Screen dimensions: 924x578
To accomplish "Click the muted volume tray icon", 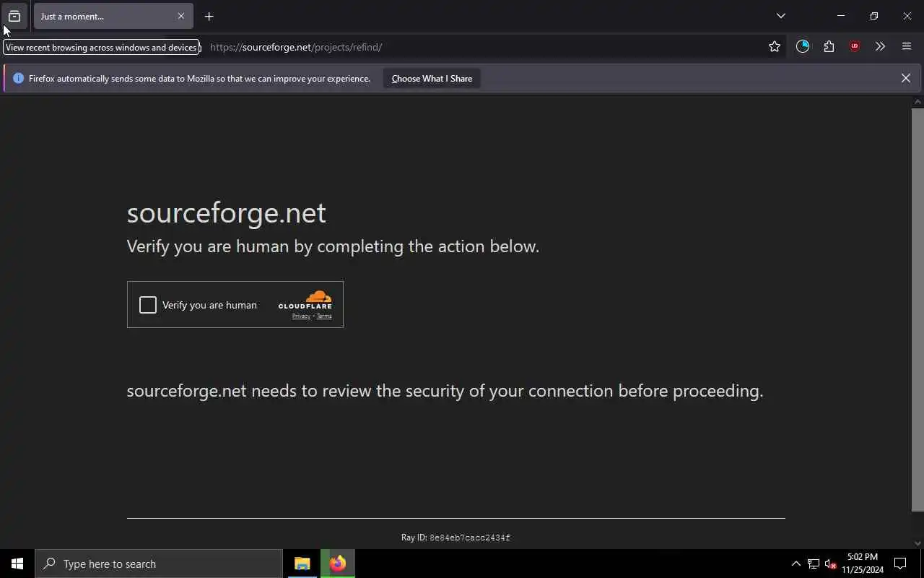I will pyautogui.click(x=831, y=564).
